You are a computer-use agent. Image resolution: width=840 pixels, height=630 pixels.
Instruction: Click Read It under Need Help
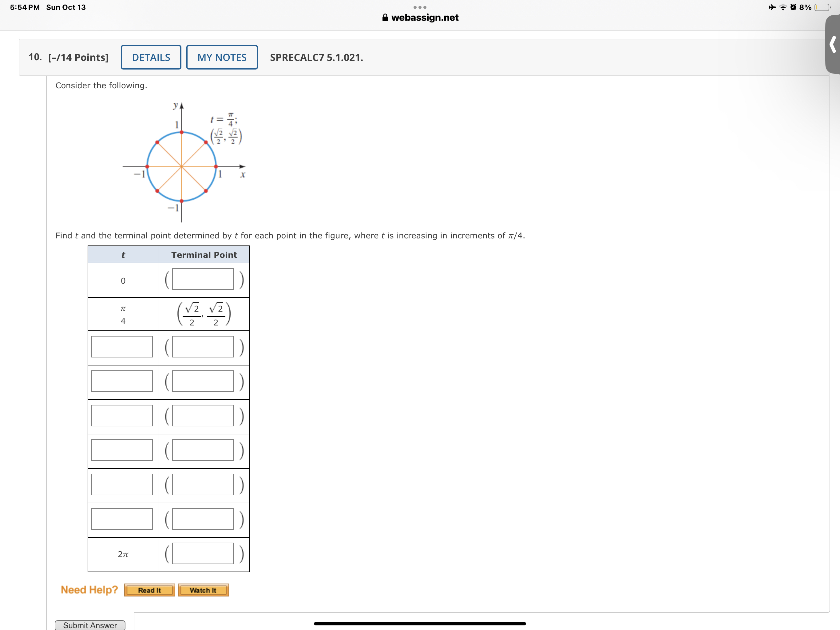pos(149,590)
